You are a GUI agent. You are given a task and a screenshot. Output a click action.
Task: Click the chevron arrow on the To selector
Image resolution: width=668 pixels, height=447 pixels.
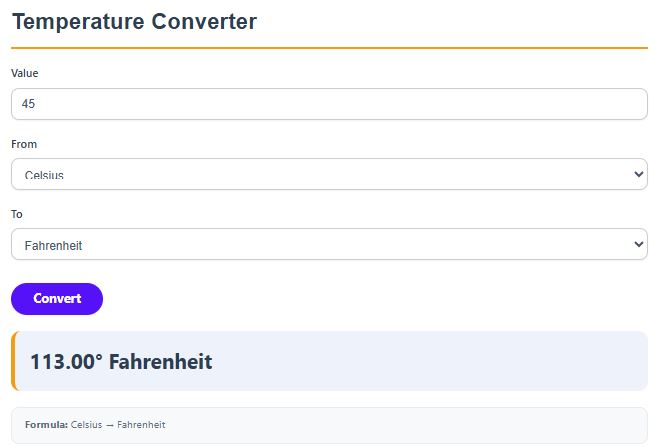pos(640,244)
